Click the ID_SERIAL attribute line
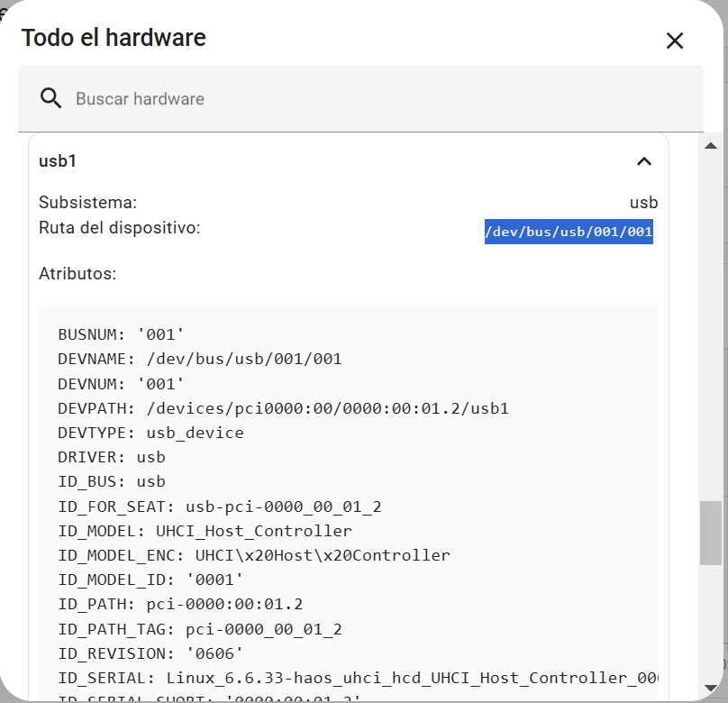The height and width of the screenshot is (703, 728). [x=357, y=677]
